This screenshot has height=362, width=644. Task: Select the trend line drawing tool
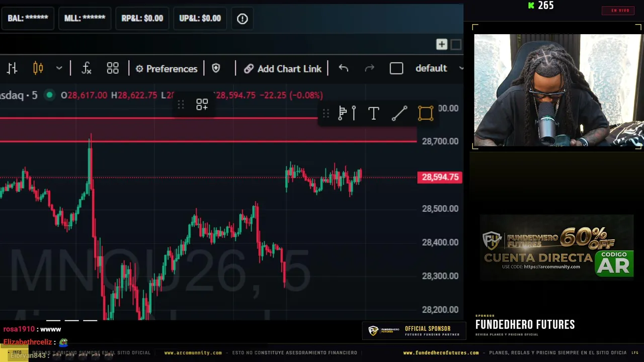399,114
